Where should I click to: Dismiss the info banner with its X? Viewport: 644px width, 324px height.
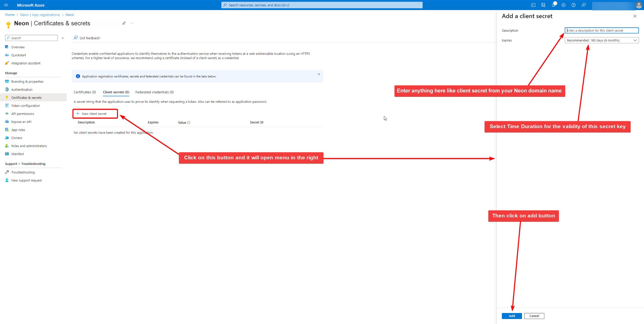[x=319, y=74]
